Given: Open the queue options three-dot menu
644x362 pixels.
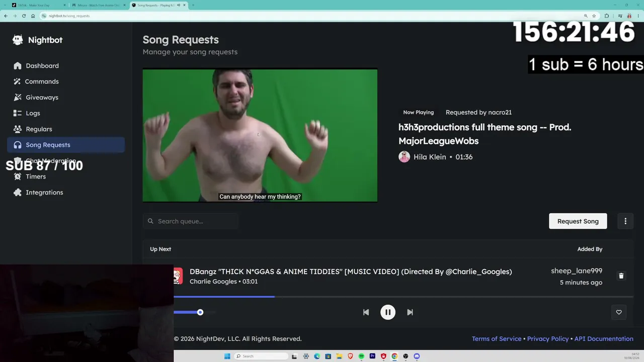Looking at the screenshot, I should click(625, 221).
